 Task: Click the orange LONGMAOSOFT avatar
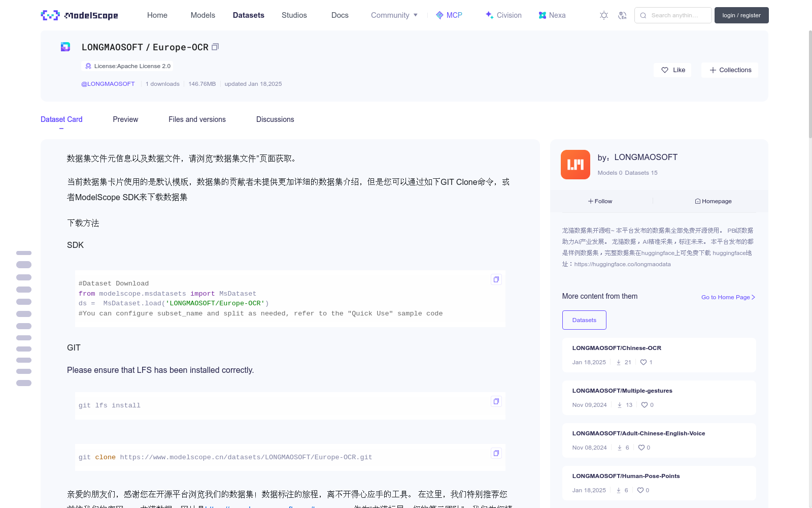576,165
